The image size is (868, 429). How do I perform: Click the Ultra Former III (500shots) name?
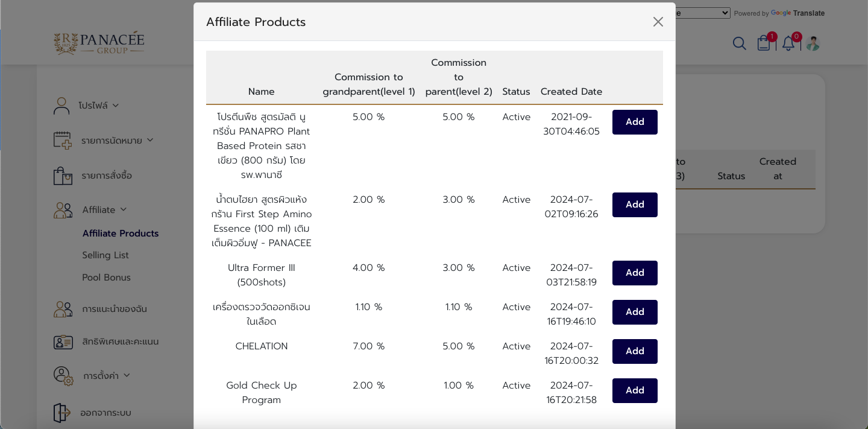click(262, 275)
